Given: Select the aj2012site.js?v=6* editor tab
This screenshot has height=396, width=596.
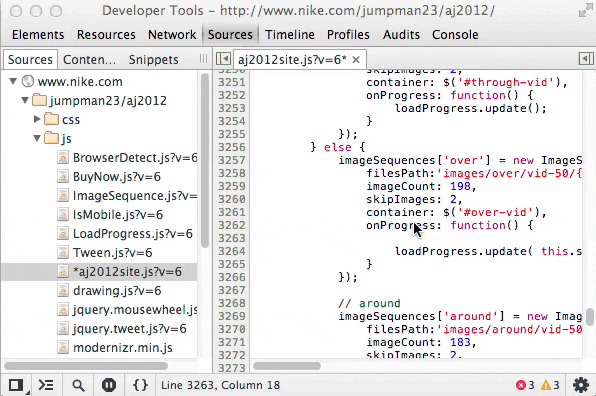Looking at the screenshot, I should point(300,60).
